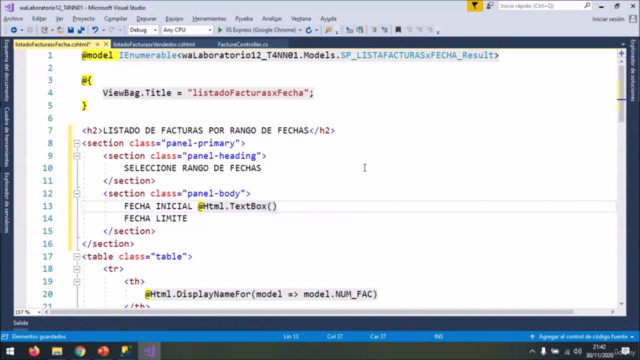Image resolution: width=640 pixels, height=360 pixels.
Task: Toggle a bookmark on current line
Action: [398, 30]
